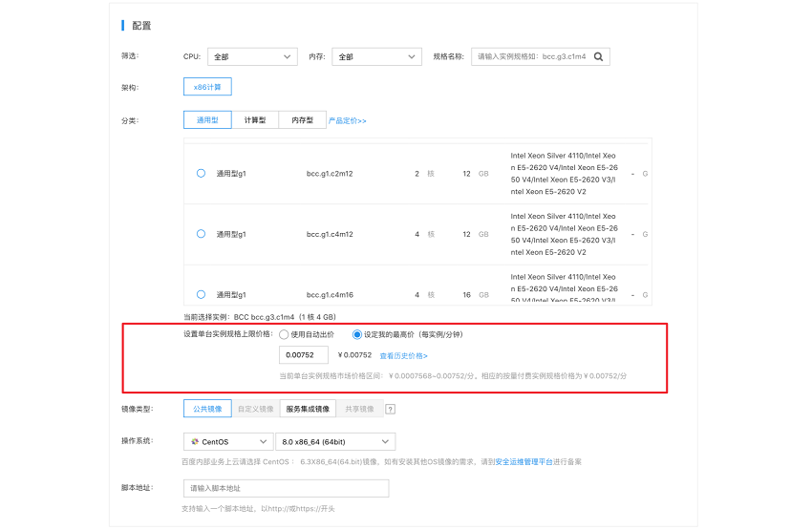The height and width of the screenshot is (530, 812).
Task: Choose the 使用自动出价 radio option
Action: pyautogui.click(x=284, y=335)
